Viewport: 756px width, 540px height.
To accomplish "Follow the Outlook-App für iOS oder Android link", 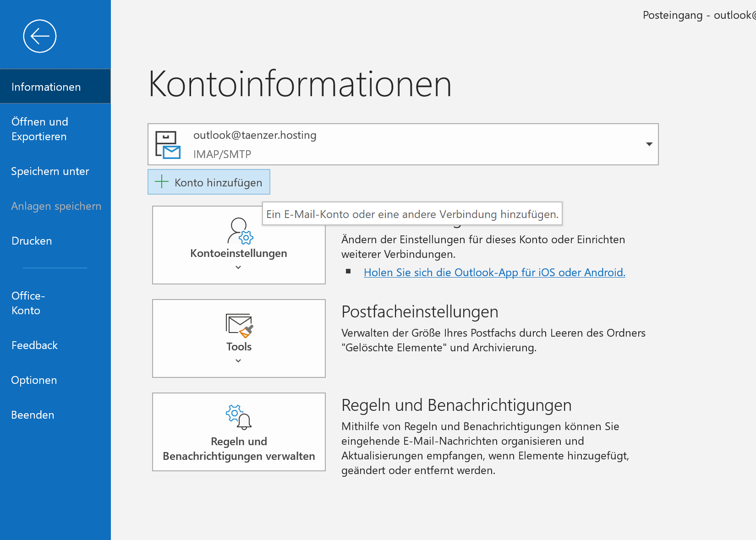I will [494, 273].
